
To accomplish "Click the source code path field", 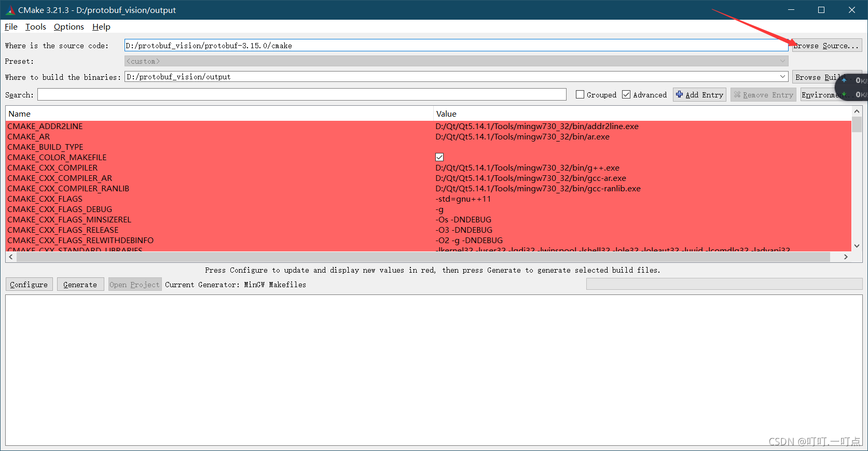I will pos(456,46).
